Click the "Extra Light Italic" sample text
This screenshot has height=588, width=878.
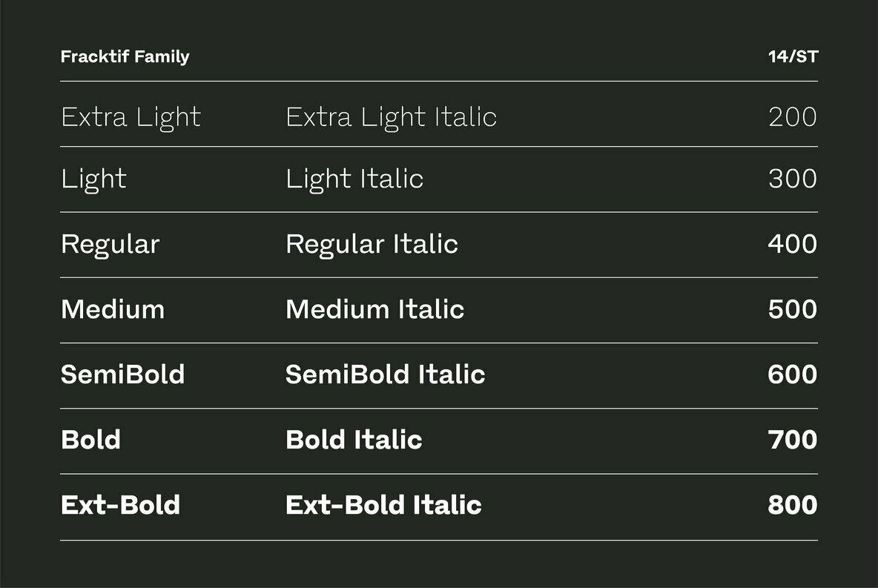391,117
